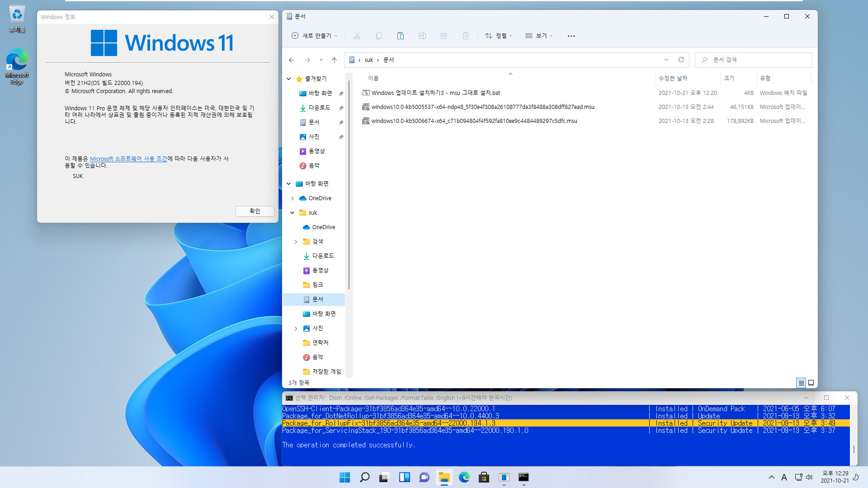Click the Rename icon in Explorer toolbar
The image size is (868, 488).
pos(422,36)
